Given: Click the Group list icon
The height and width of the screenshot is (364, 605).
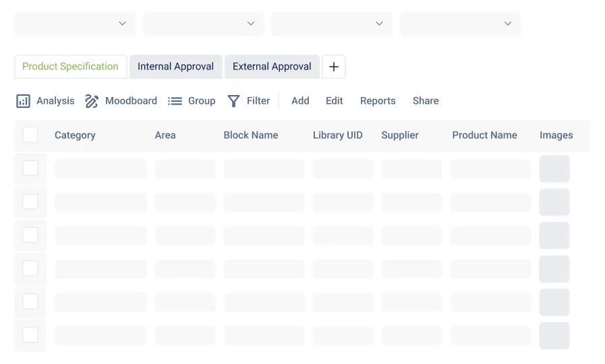Looking at the screenshot, I should click(x=175, y=101).
